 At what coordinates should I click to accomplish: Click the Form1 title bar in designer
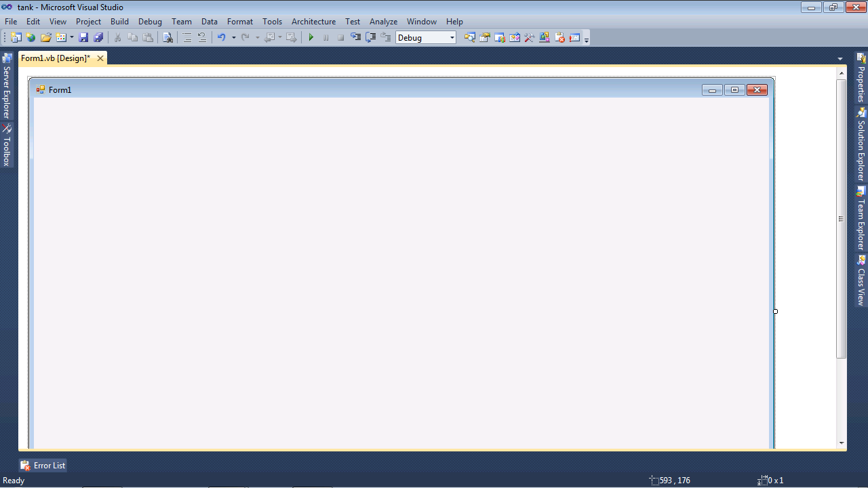[400, 89]
